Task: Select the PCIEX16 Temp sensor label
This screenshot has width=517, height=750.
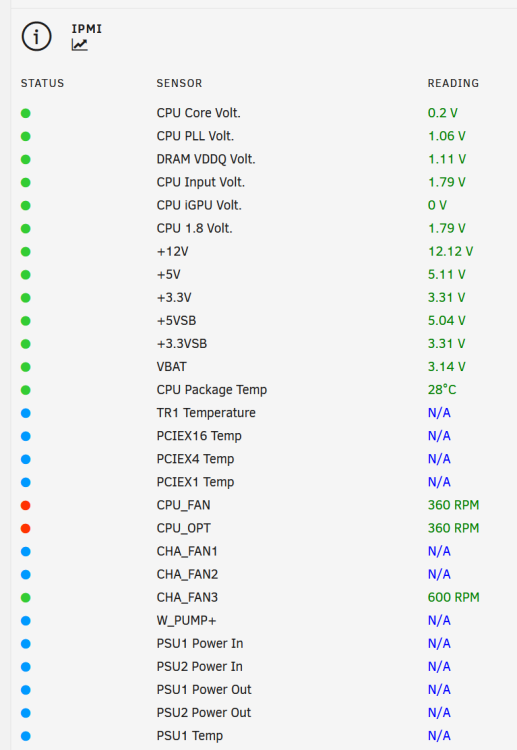Action: click(x=199, y=436)
